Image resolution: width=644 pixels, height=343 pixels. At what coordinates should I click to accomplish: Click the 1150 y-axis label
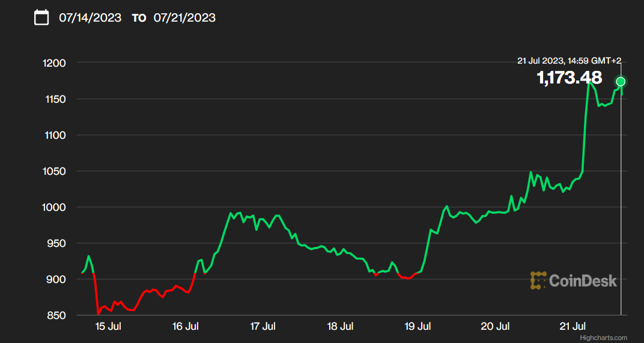click(x=54, y=99)
